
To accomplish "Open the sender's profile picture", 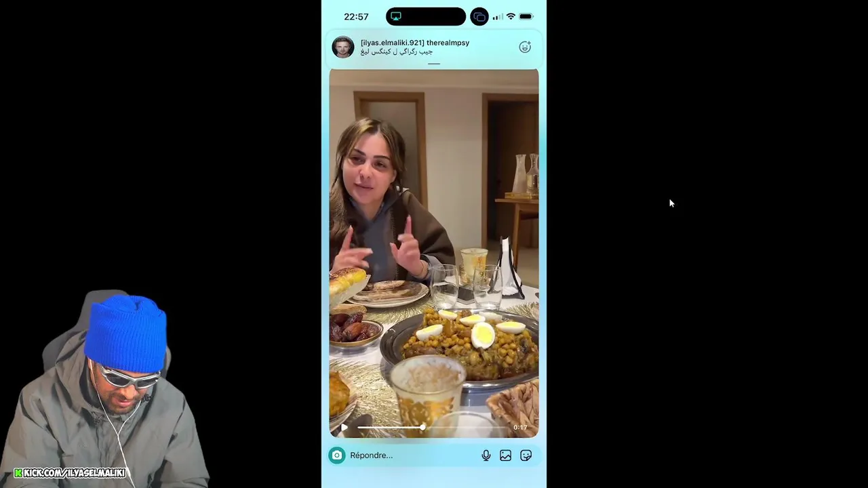I will (343, 47).
